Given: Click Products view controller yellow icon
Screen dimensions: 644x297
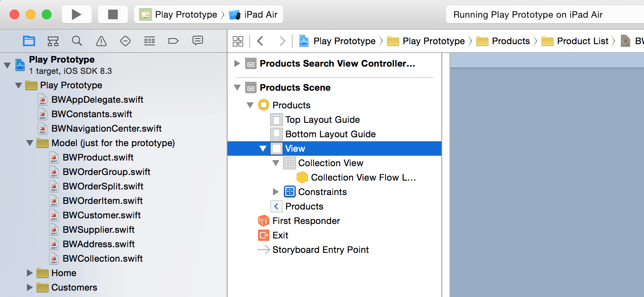Looking at the screenshot, I should coord(264,105).
